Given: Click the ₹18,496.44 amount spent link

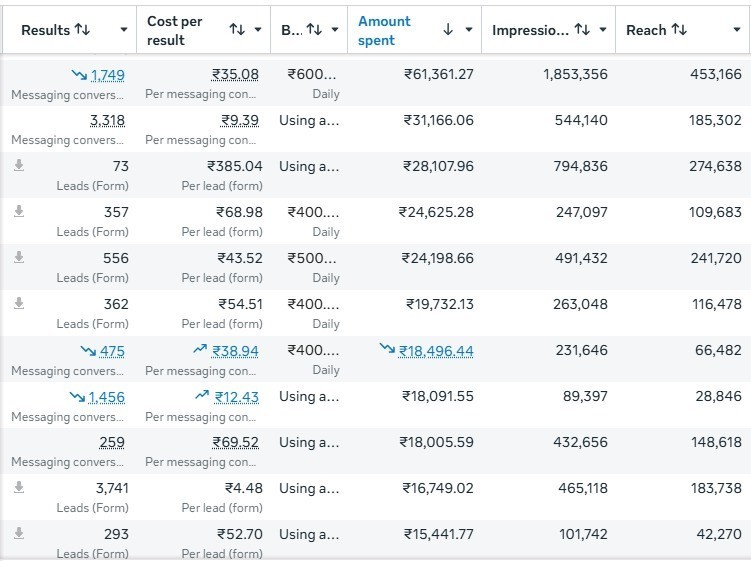Looking at the screenshot, I should click(x=436, y=351).
